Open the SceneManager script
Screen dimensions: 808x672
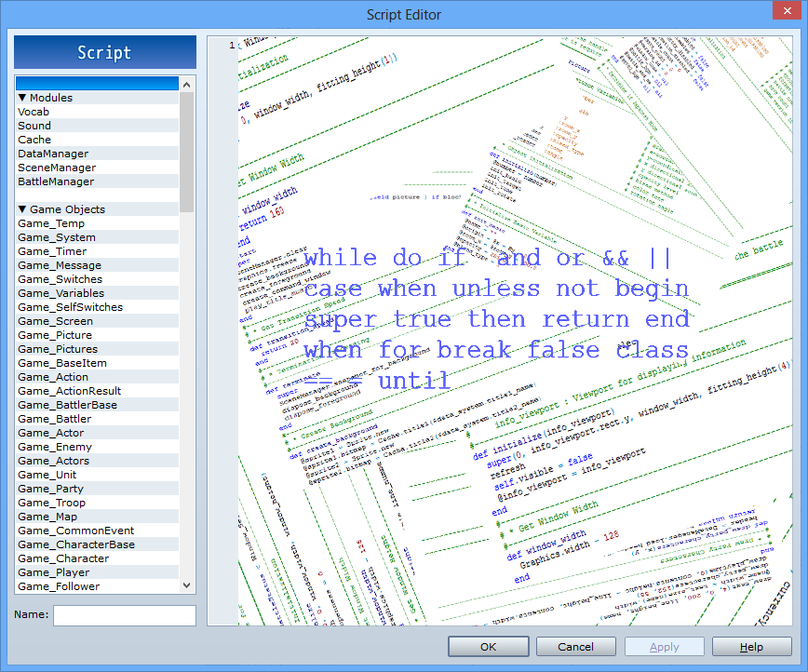98,168
